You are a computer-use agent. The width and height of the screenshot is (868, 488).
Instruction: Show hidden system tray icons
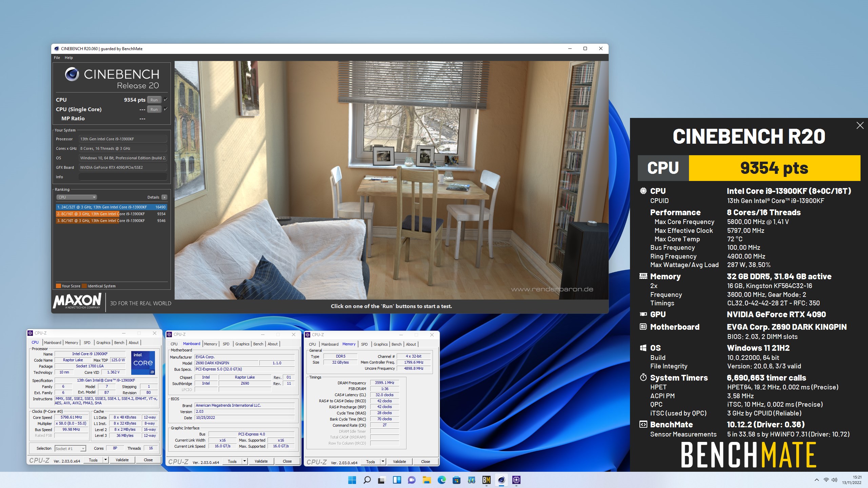tap(816, 480)
